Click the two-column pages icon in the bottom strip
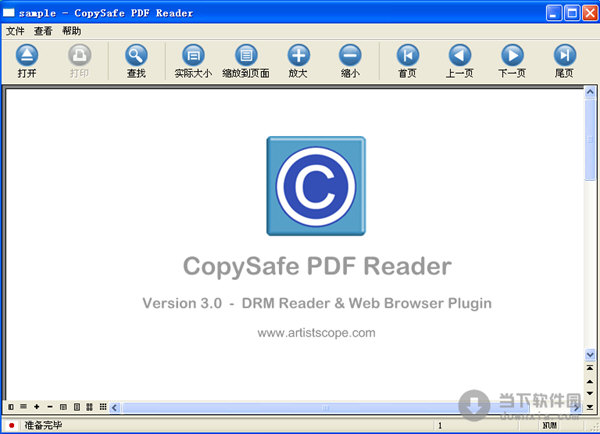This screenshot has height=434, width=600. tap(90, 407)
